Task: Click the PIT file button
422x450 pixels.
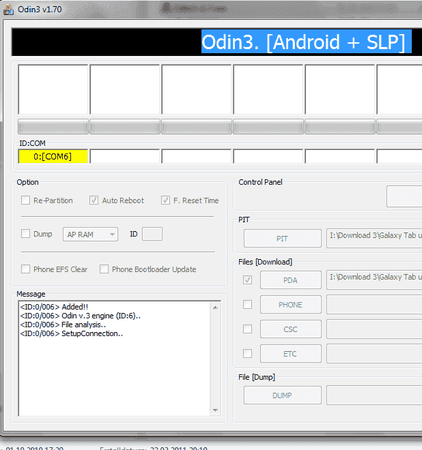Action: pos(283,239)
